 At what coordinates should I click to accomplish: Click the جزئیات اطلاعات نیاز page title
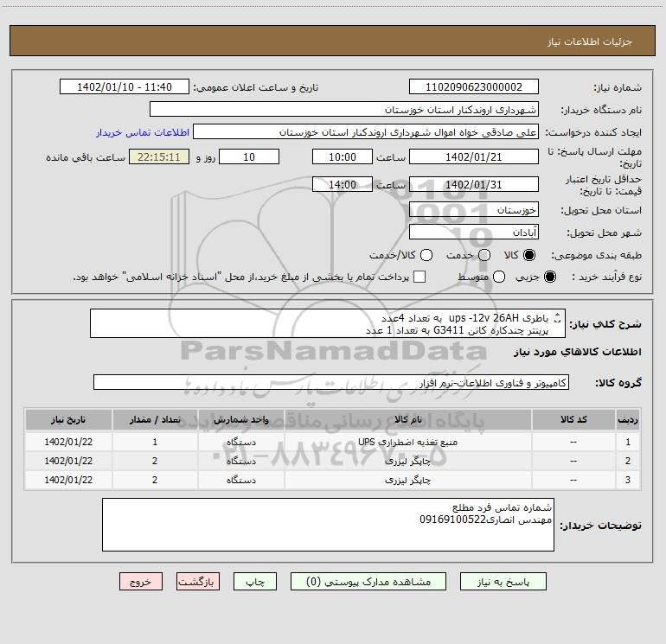click(x=589, y=41)
